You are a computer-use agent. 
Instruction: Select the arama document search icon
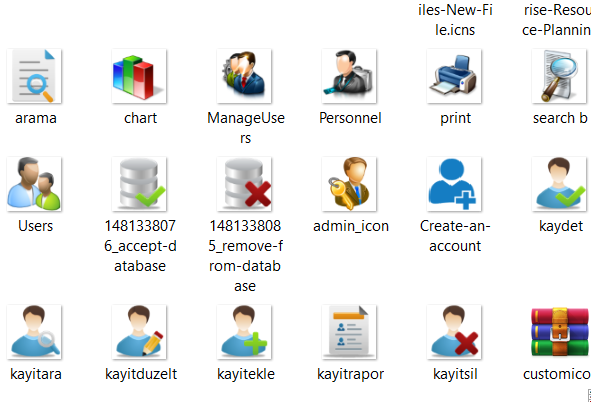pyautogui.click(x=34, y=76)
